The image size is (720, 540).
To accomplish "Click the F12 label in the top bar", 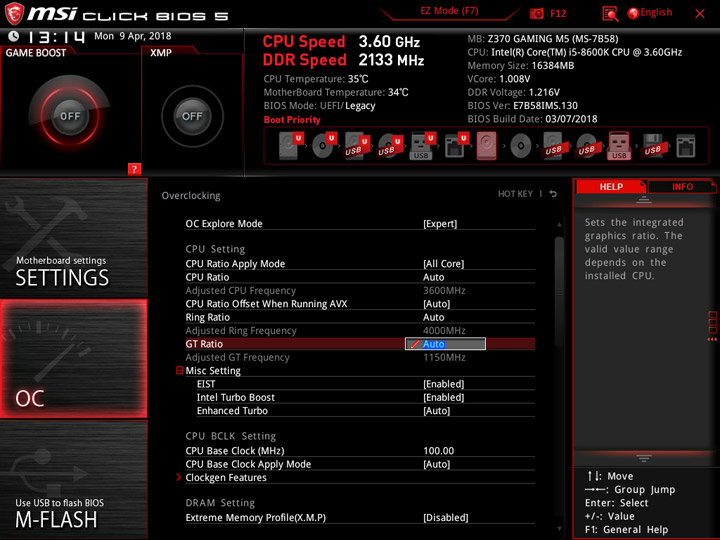I will (x=558, y=14).
